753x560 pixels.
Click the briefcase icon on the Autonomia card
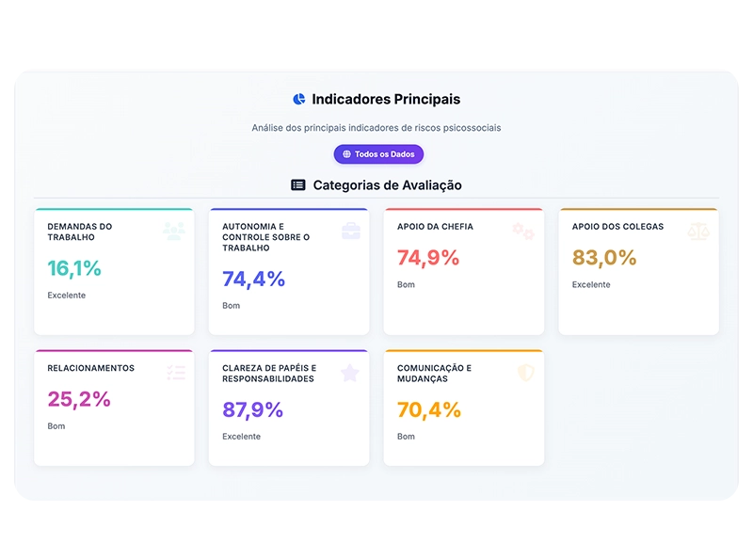[350, 231]
